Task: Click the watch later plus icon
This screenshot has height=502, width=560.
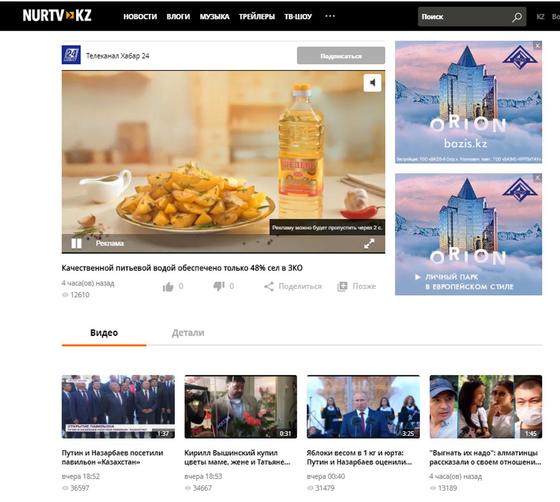Action: click(x=342, y=286)
